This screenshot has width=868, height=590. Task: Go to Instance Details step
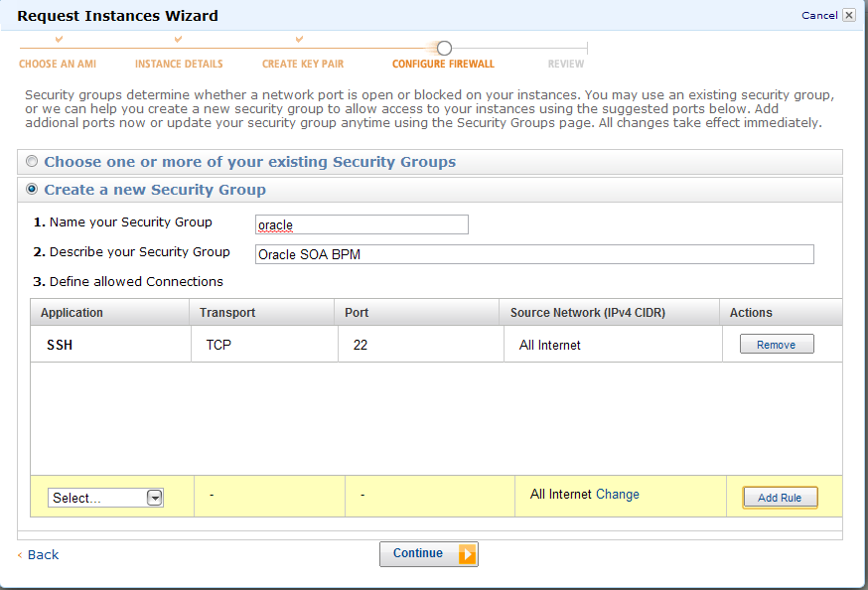(179, 64)
